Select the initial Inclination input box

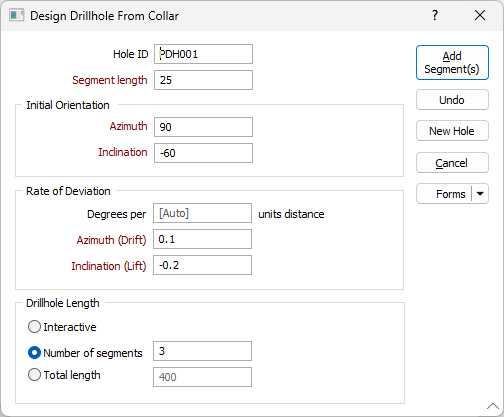pos(203,153)
